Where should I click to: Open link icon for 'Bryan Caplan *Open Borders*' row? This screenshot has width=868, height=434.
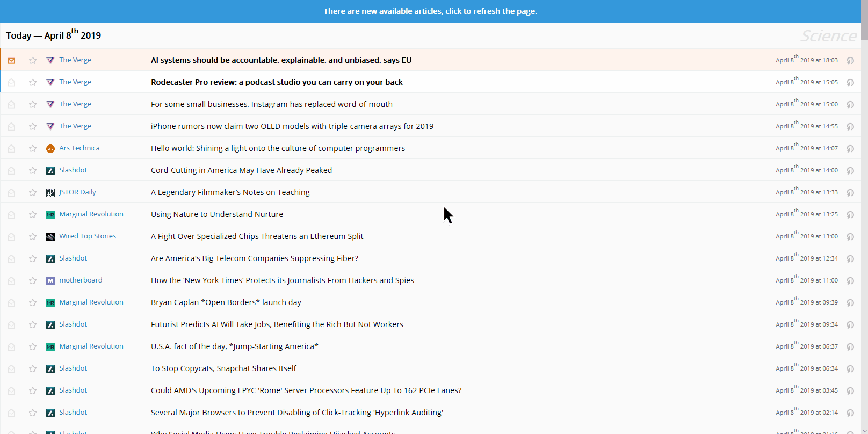pyautogui.click(x=850, y=303)
